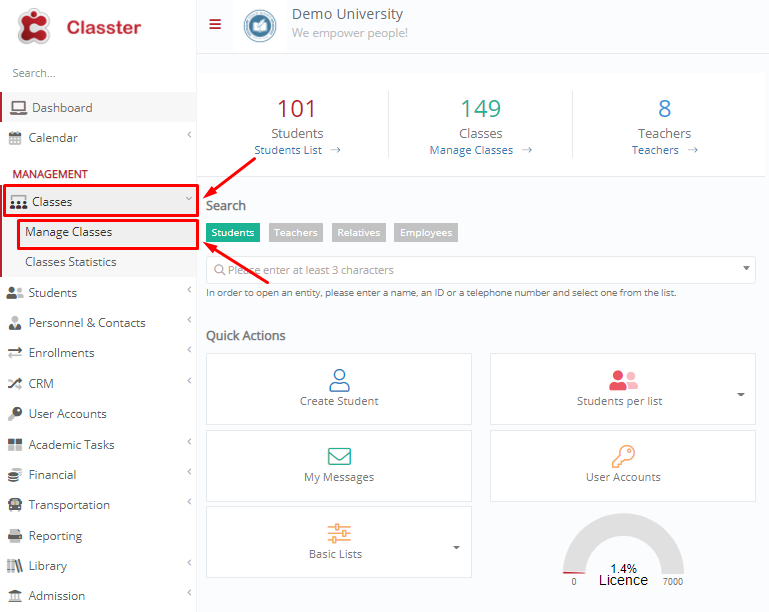The image size is (769, 612).
Task: Click the My Messages envelope icon
Action: (339, 456)
